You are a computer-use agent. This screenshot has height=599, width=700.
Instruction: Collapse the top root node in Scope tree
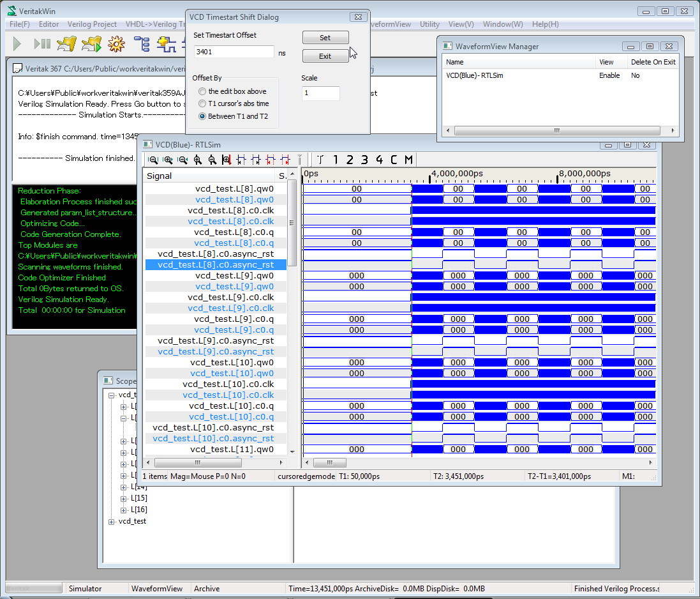[111, 395]
